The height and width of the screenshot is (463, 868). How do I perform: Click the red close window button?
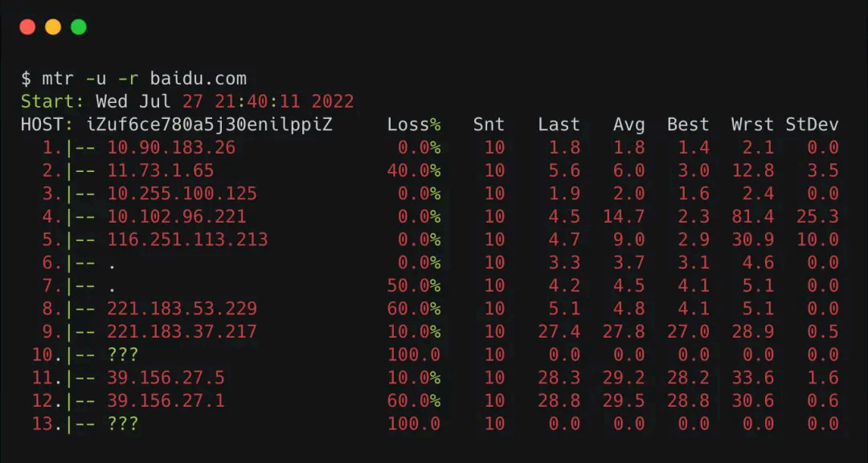point(27,27)
